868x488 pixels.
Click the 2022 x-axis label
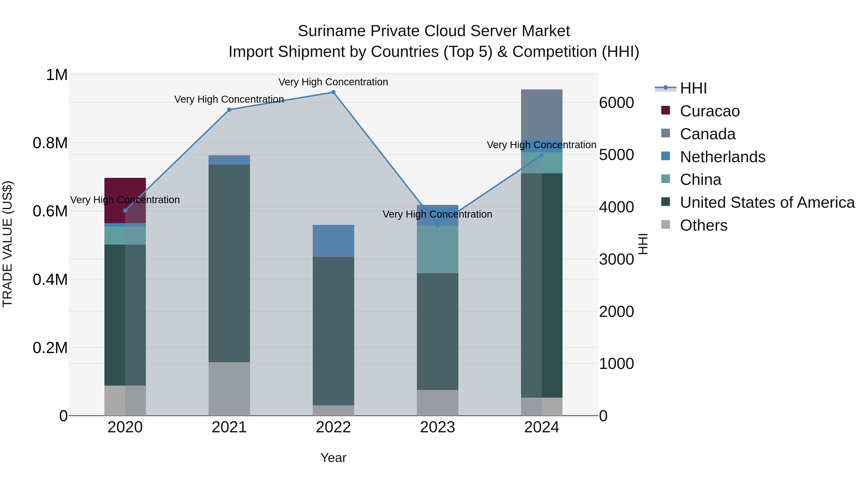pos(333,427)
